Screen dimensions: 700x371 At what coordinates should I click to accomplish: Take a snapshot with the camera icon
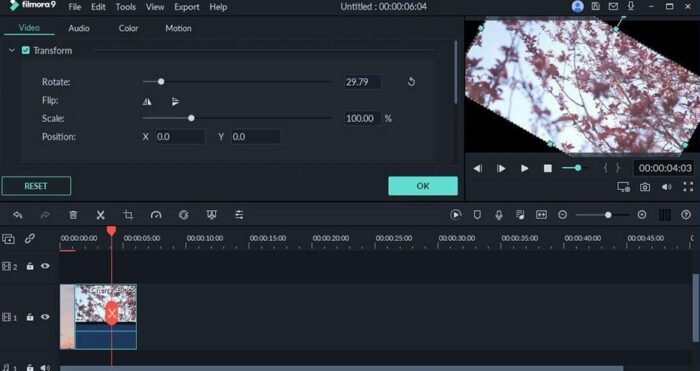645,187
